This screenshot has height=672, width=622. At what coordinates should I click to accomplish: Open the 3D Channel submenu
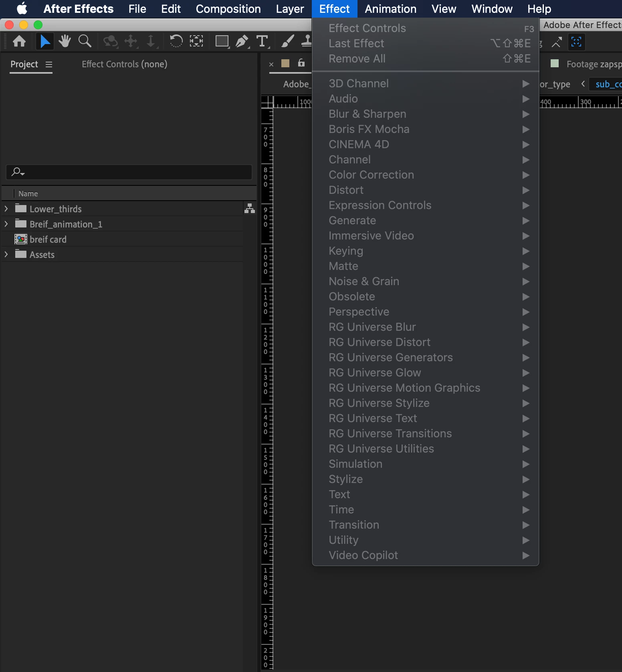(425, 83)
